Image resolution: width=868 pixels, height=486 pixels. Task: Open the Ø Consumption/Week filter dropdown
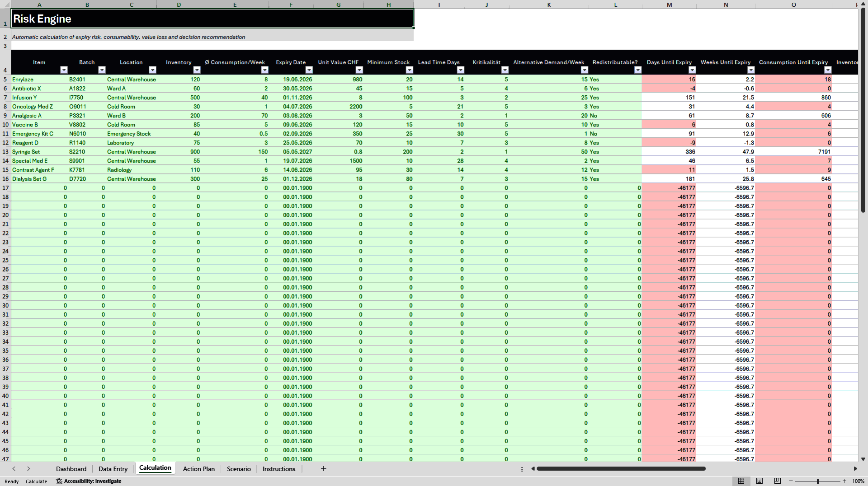click(x=264, y=70)
